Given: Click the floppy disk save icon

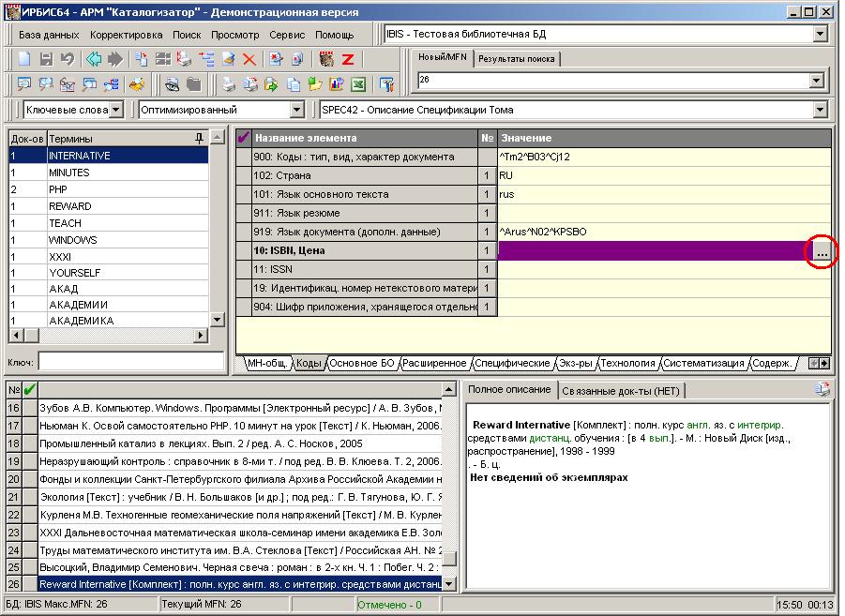Looking at the screenshot, I should coord(46,59).
